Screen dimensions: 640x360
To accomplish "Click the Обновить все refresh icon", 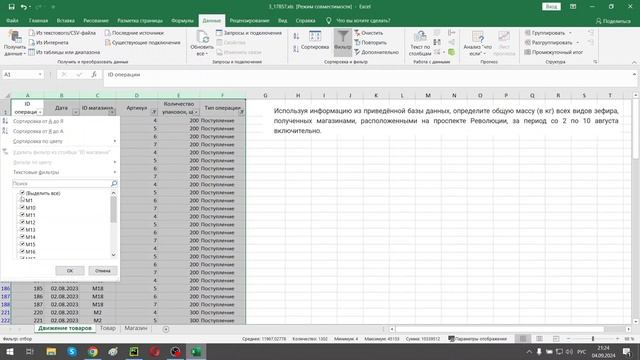I will click(x=202, y=37).
